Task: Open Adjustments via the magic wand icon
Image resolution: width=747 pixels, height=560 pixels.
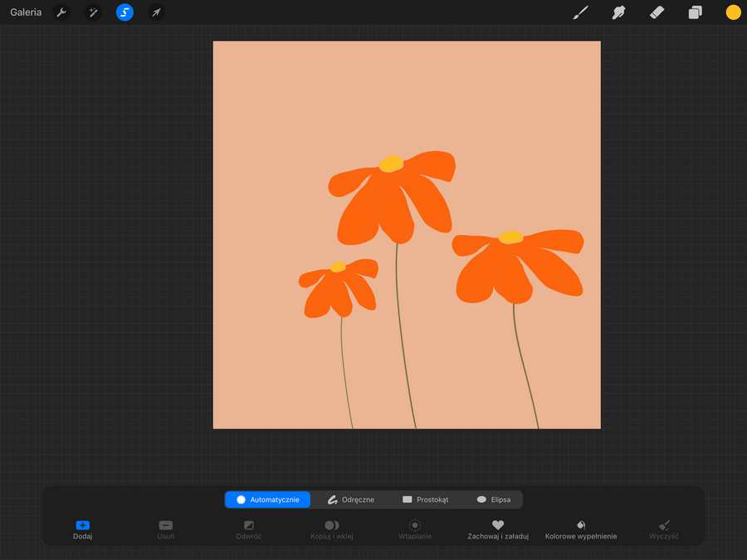Action: 92,12
